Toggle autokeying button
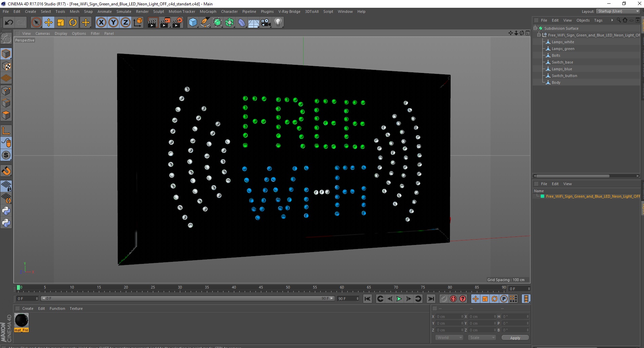The image size is (644, 348). tap(453, 299)
